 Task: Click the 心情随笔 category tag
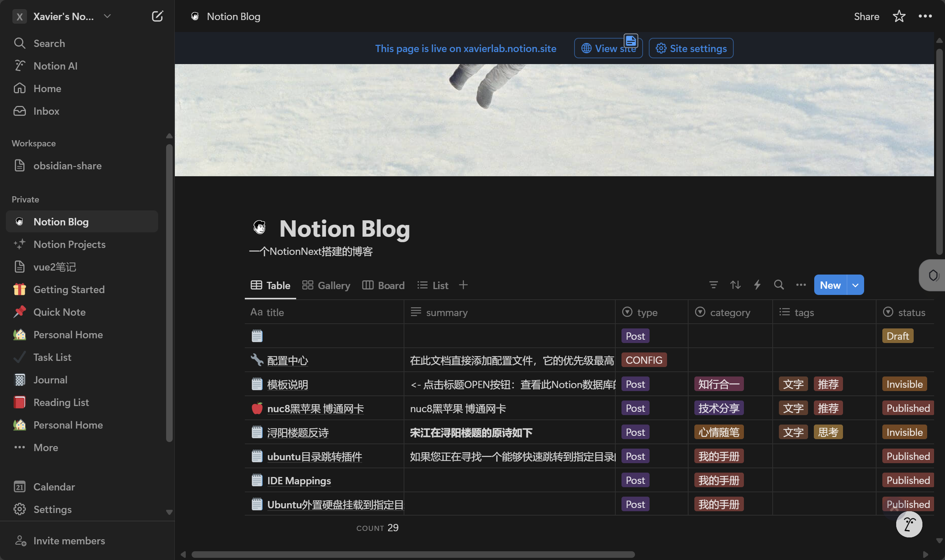(719, 432)
